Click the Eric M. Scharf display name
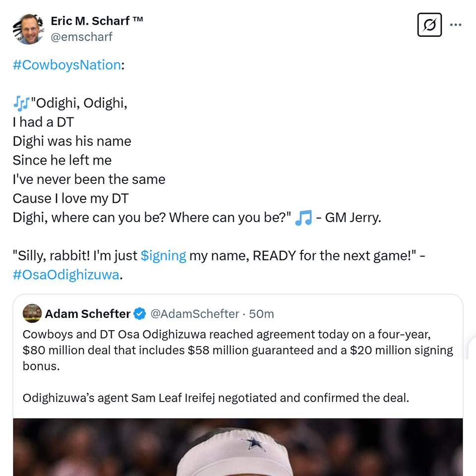The width and height of the screenshot is (476, 476). click(x=90, y=21)
